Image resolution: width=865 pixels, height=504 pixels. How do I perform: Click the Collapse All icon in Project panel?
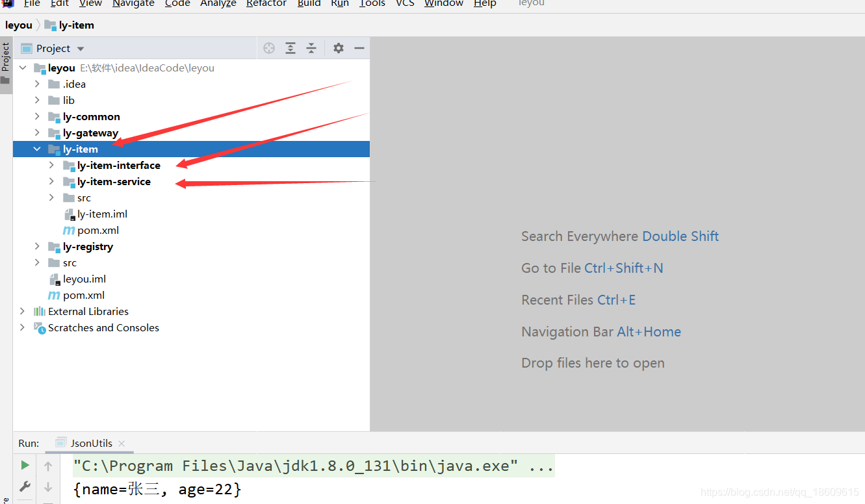[x=311, y=48]
